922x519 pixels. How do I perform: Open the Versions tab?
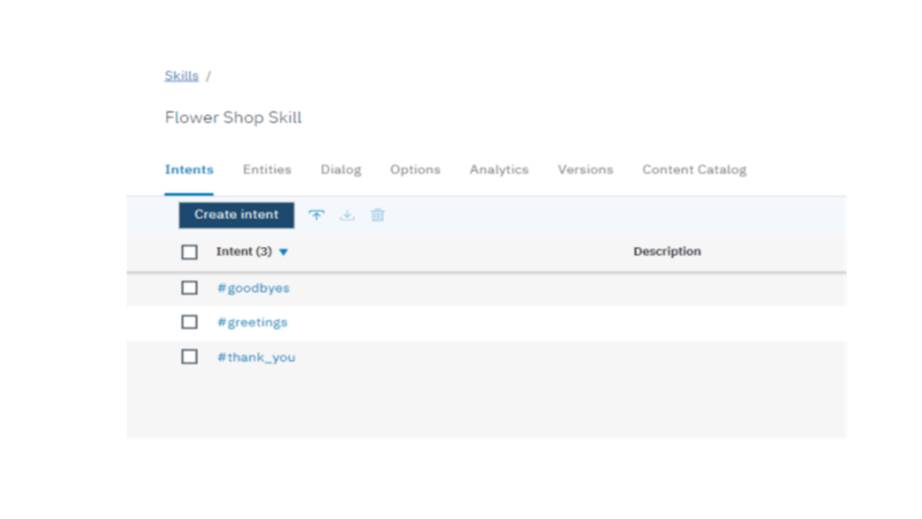[x=585, y=170]
